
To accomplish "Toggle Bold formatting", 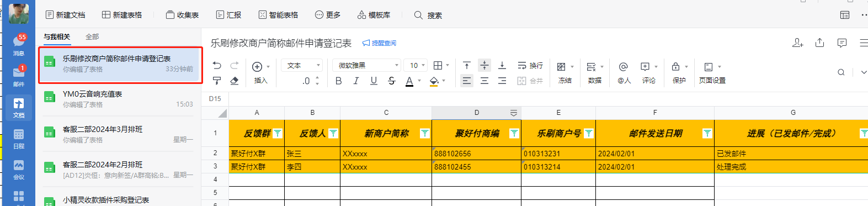I will point(339,81).
